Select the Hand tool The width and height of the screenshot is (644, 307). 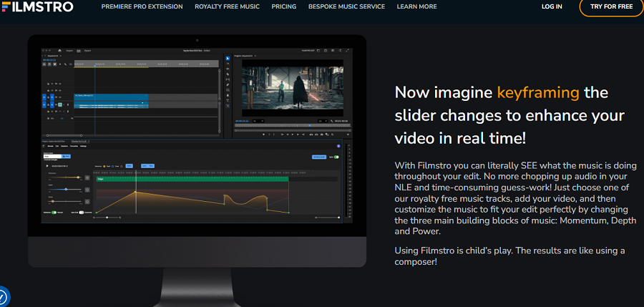pyautogui.click(x=228, y=95)
